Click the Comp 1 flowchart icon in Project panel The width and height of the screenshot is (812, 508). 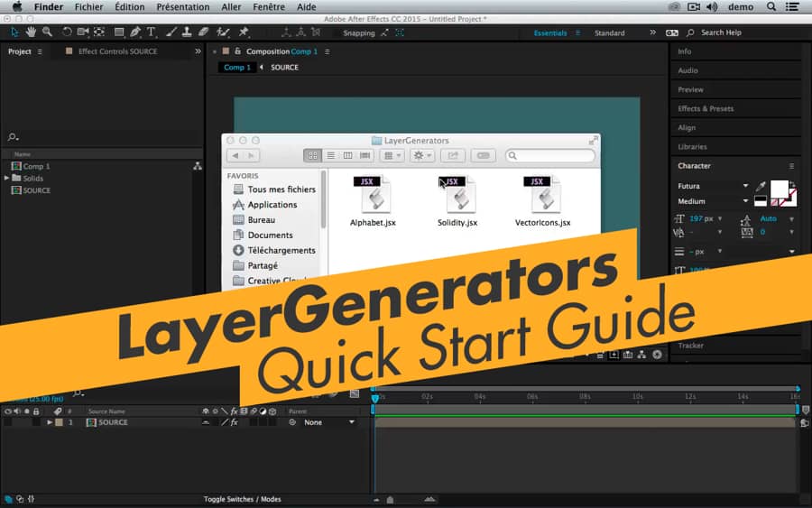198,166
